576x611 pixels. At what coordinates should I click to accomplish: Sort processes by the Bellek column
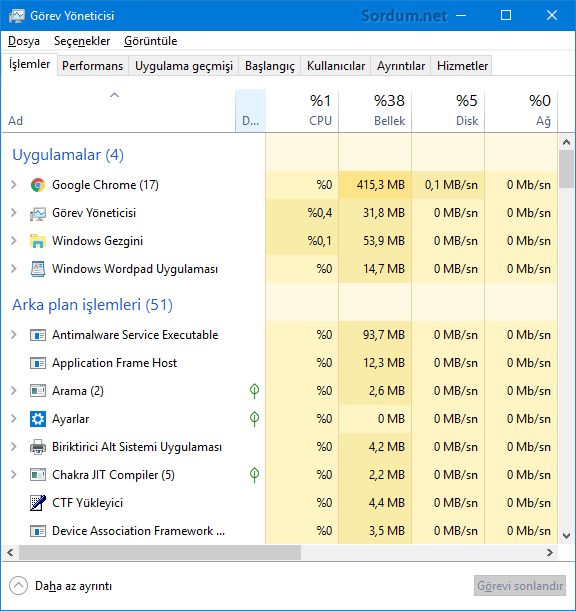click(x=375, y=111)
